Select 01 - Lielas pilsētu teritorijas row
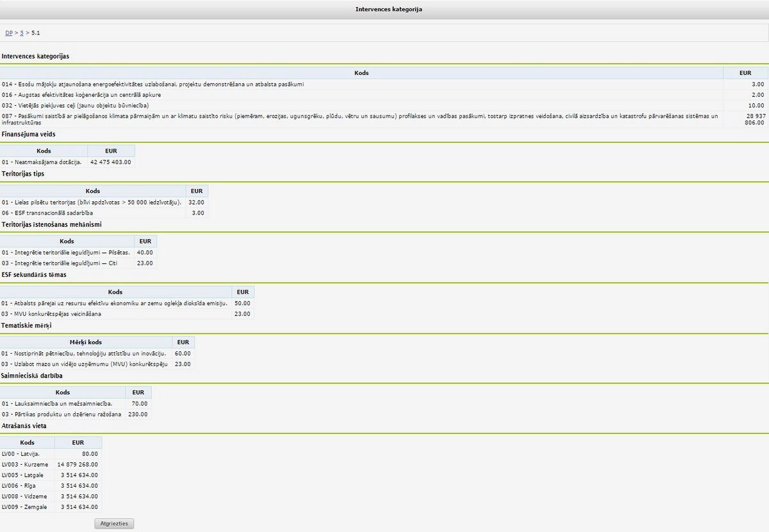The width and height of the screenshot is (769, 532). (x=104, y=202)
